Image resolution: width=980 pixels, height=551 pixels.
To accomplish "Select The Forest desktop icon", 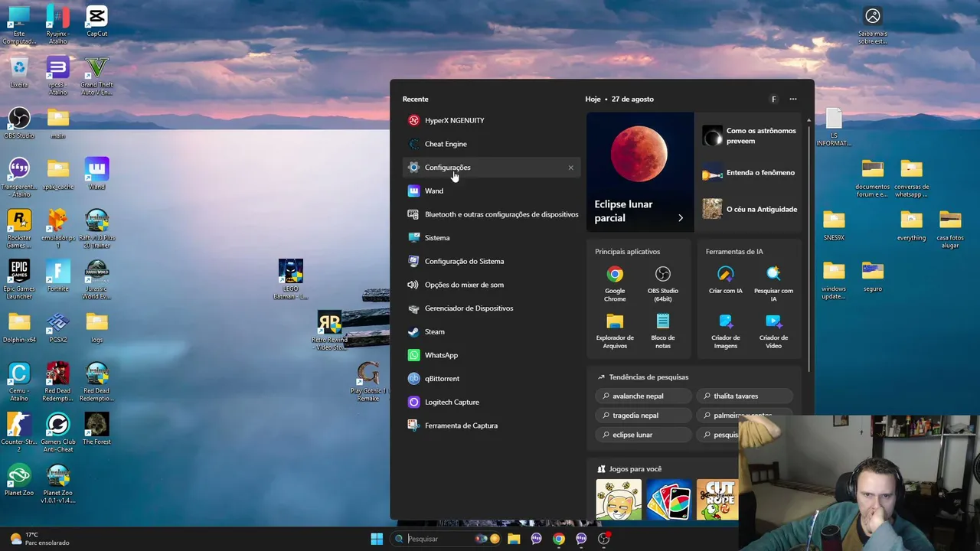I will (96, 429).
